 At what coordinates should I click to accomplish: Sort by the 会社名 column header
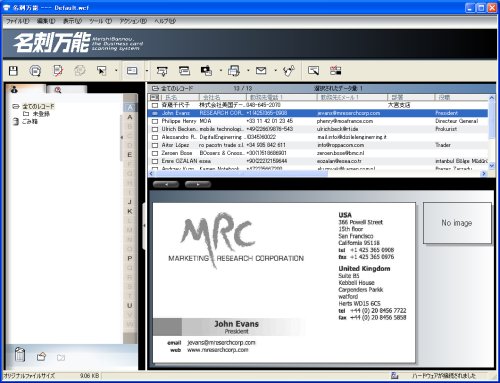click(x=223, y=97)
